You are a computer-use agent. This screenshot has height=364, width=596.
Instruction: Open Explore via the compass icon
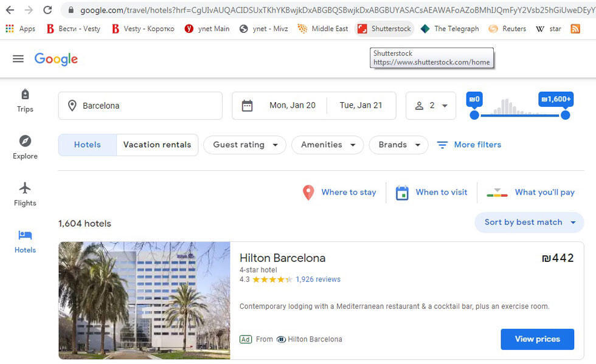click(x=25, y=141)
